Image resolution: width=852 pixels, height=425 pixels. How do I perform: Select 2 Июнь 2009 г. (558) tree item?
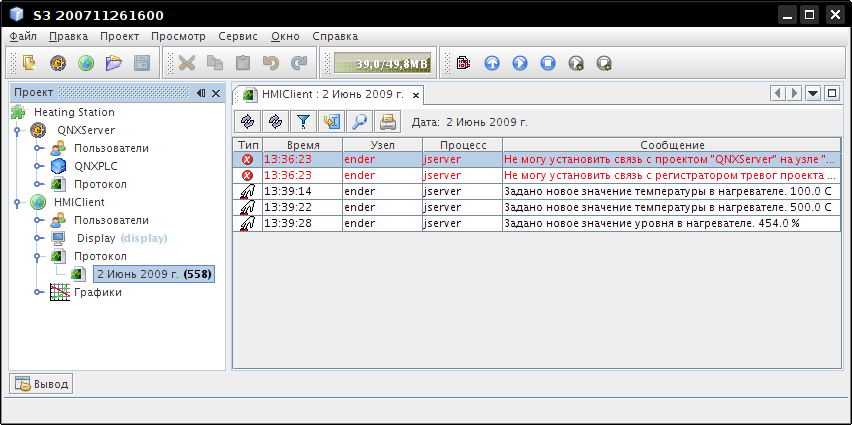click(x=154, y=274)
